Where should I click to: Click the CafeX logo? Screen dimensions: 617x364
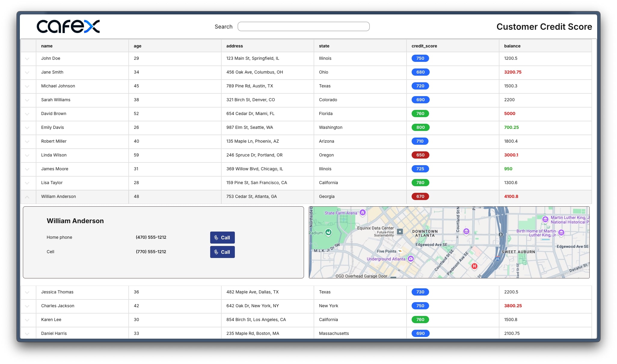click(x=68, y=26)
